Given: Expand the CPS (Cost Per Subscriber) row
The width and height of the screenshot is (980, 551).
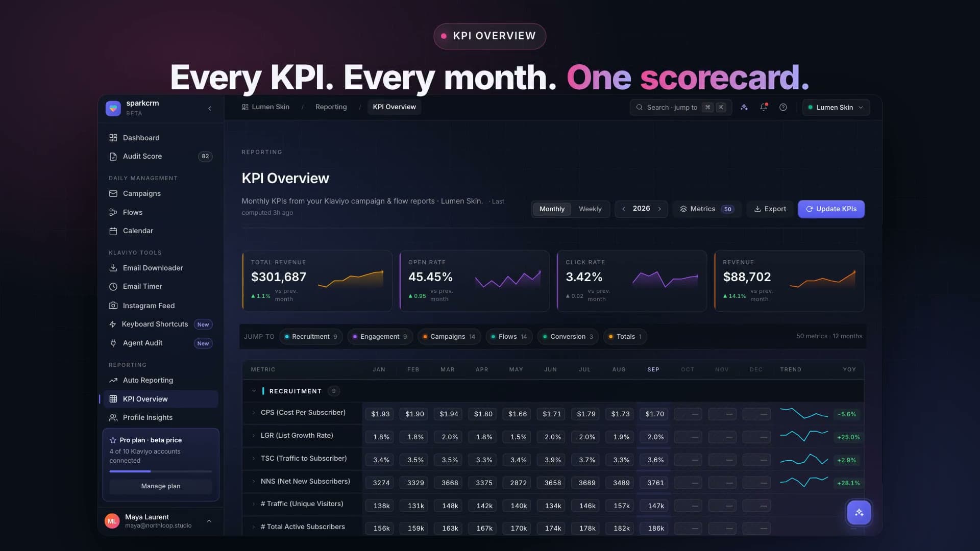Looking at the screenshot, I should 254,413.
